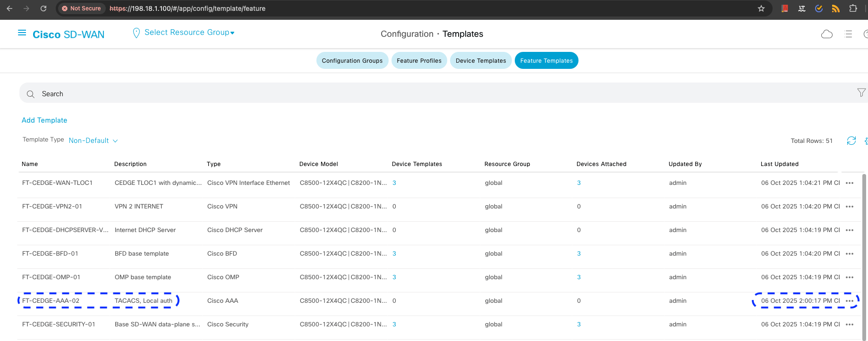Open the filter funnel icon
868x341 pixels.
click(861, 92)
